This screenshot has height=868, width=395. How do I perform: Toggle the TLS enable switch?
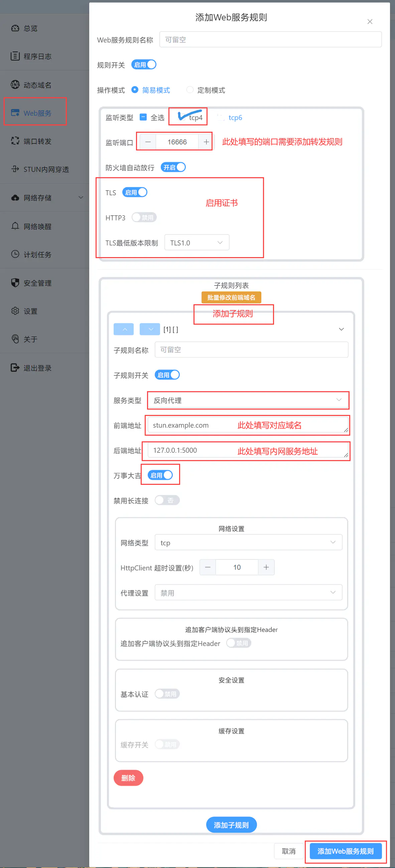tap(135, 192)
